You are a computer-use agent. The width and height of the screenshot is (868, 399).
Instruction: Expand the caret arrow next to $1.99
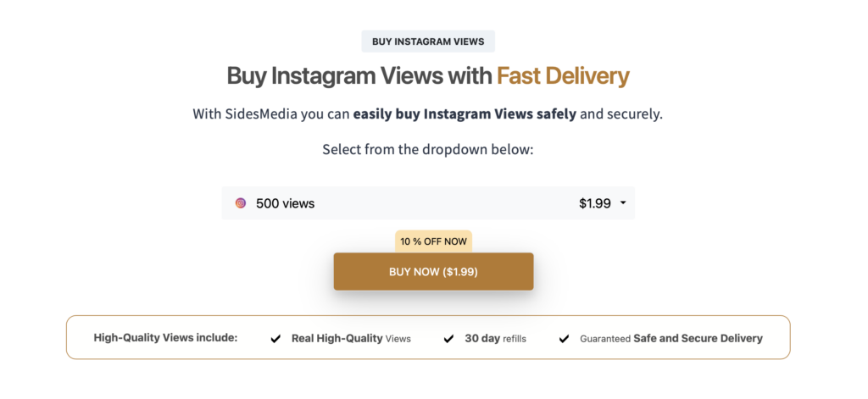click(x=623, y=203)
